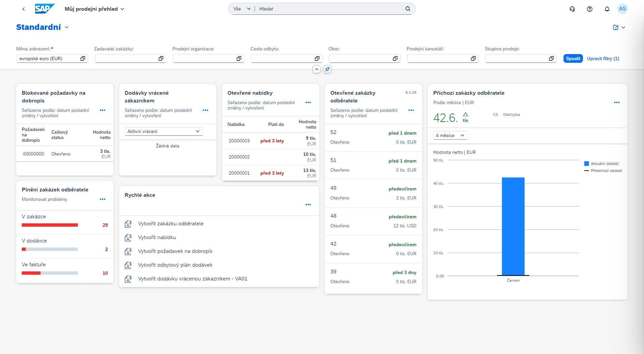Open the headset support icon
This screenshot has height=354, width=644.
point(572,9)
